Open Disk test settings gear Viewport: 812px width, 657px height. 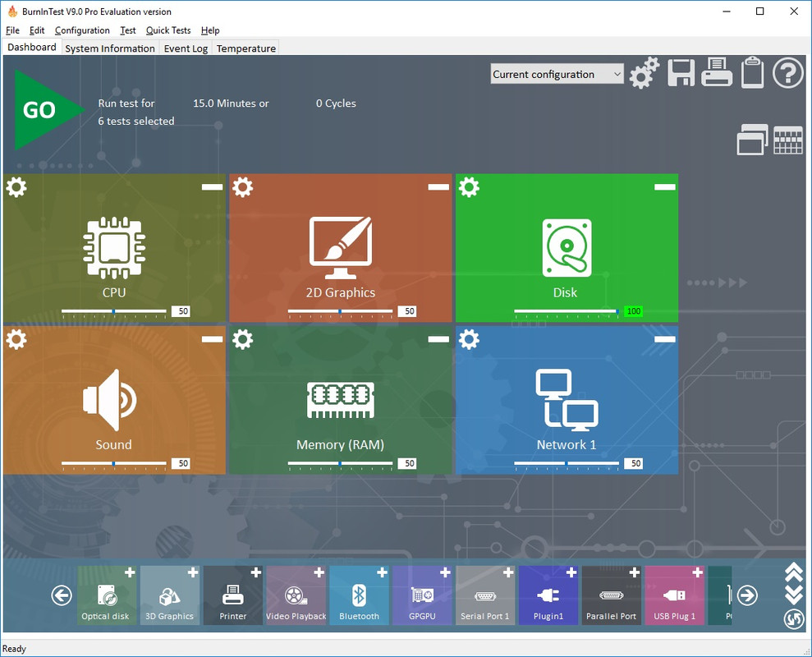[469, 186]
